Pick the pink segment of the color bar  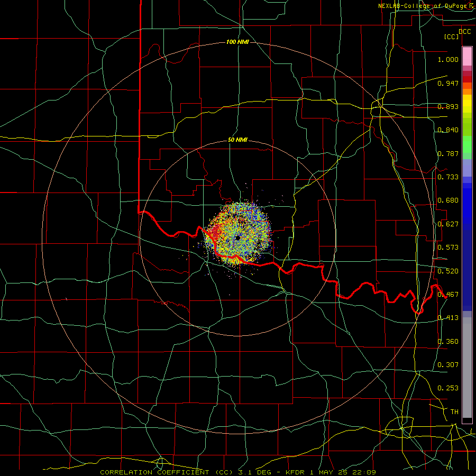[467, 57]
